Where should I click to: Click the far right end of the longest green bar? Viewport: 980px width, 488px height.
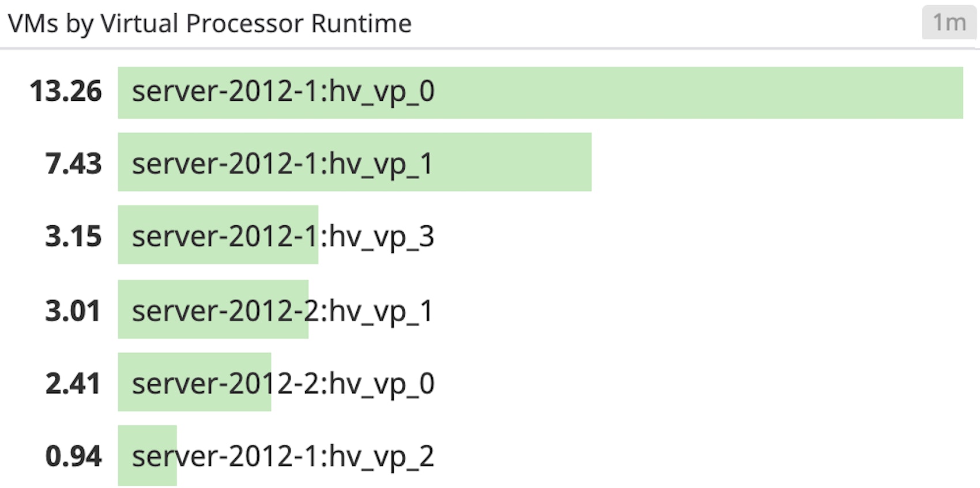click(x=957, y=93)
